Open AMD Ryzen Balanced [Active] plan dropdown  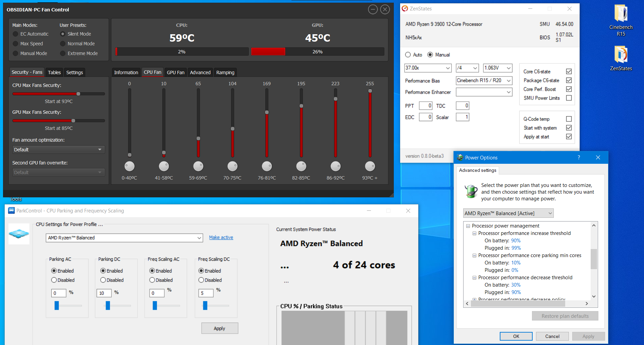(x=508, y=213)
